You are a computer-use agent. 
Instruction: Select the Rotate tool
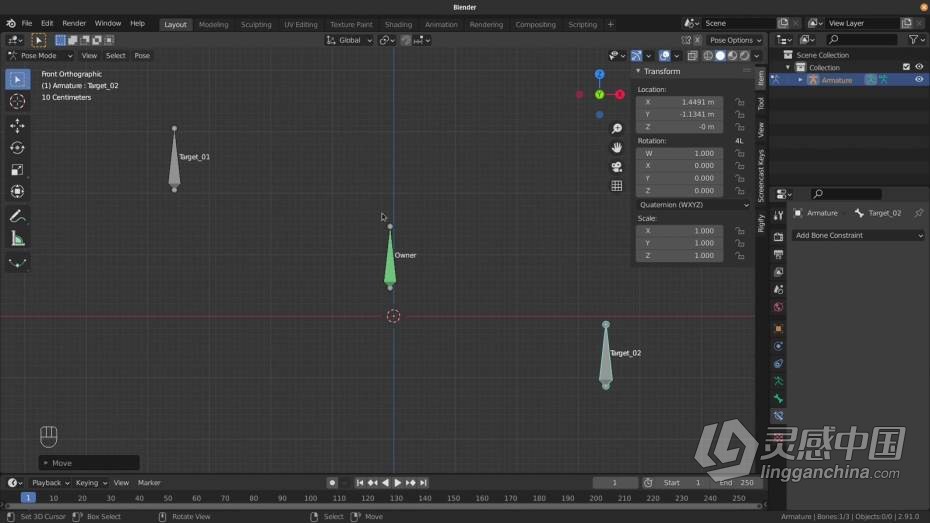tap(17, 147)
